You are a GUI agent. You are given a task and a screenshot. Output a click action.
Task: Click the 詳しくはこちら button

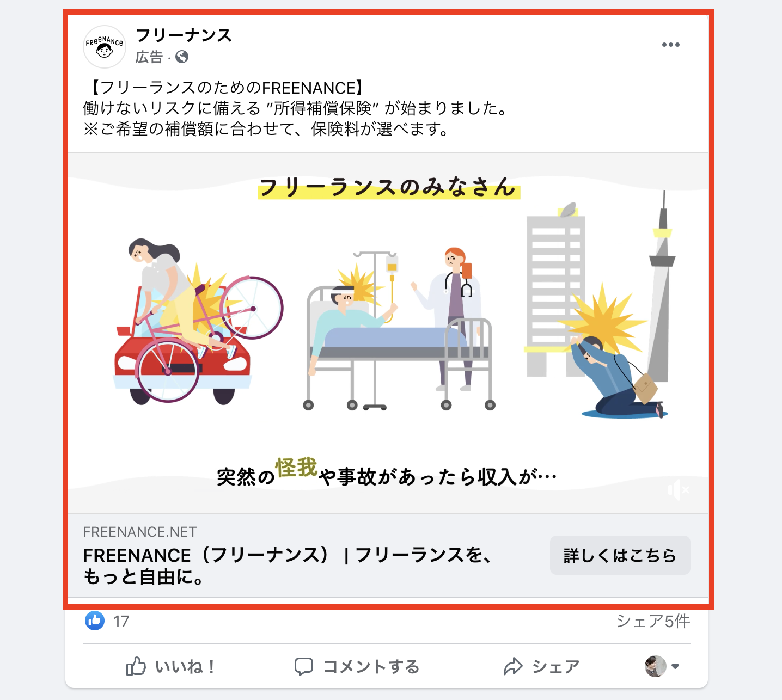pos(620,555)
